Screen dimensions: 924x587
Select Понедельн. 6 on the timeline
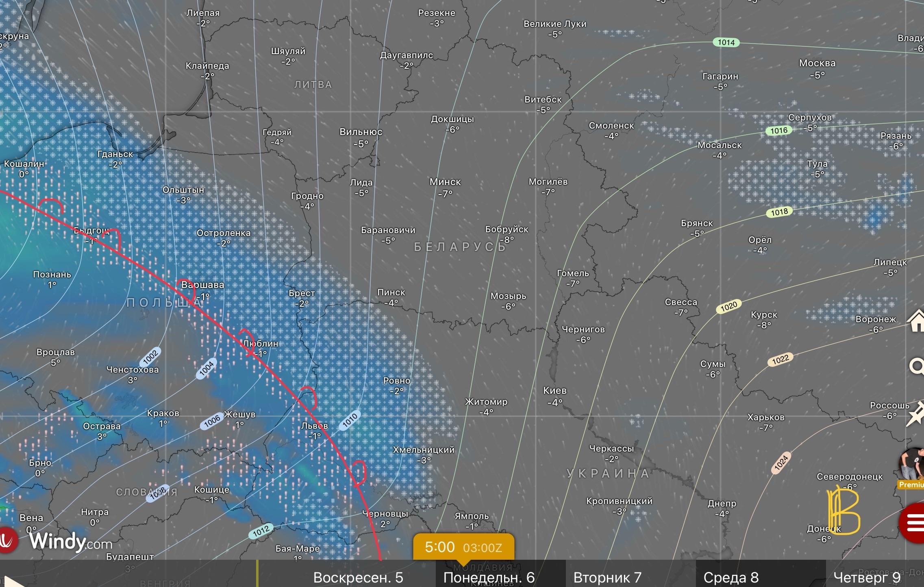489,578
